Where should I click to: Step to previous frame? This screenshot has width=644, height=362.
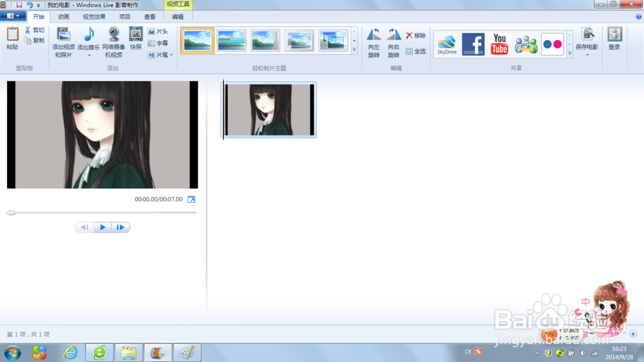[84, 227]
